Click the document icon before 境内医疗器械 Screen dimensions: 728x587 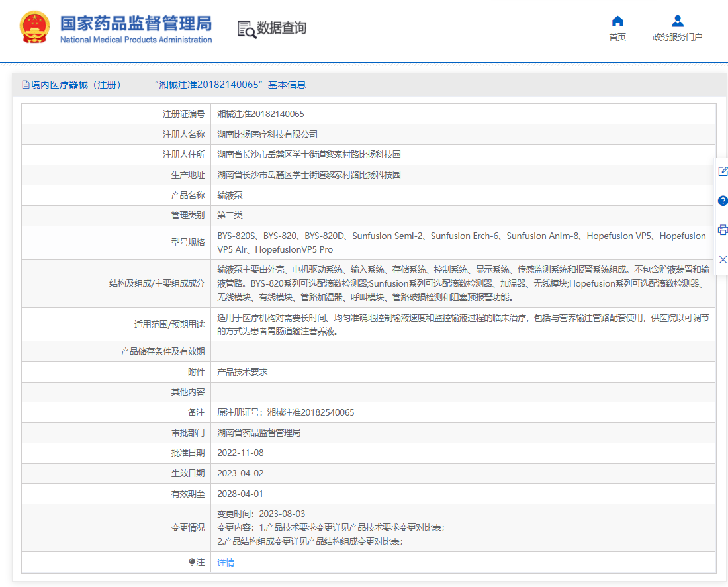pyautogui.click(x=26, y=85)
